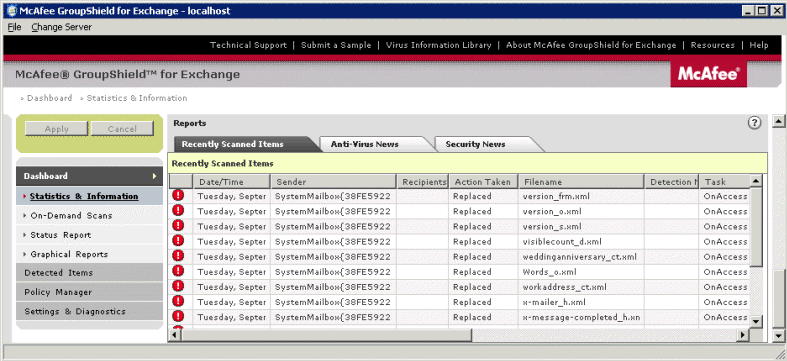787x361 pixels.
Task: Click table horizontal scrollbar left arrow
Action: coord(175,334)
